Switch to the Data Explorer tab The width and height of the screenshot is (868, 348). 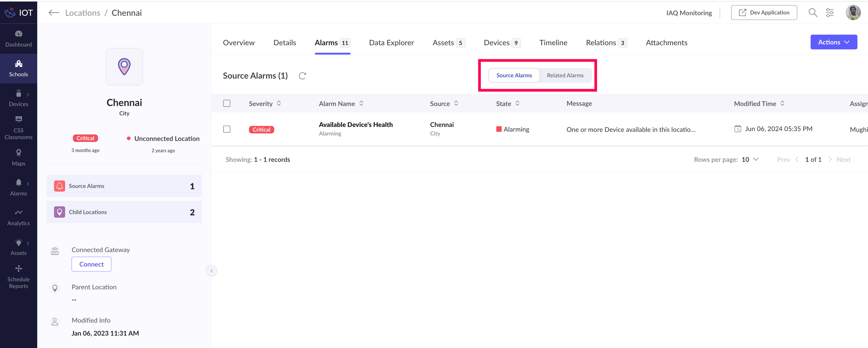(x=391, y=43)
